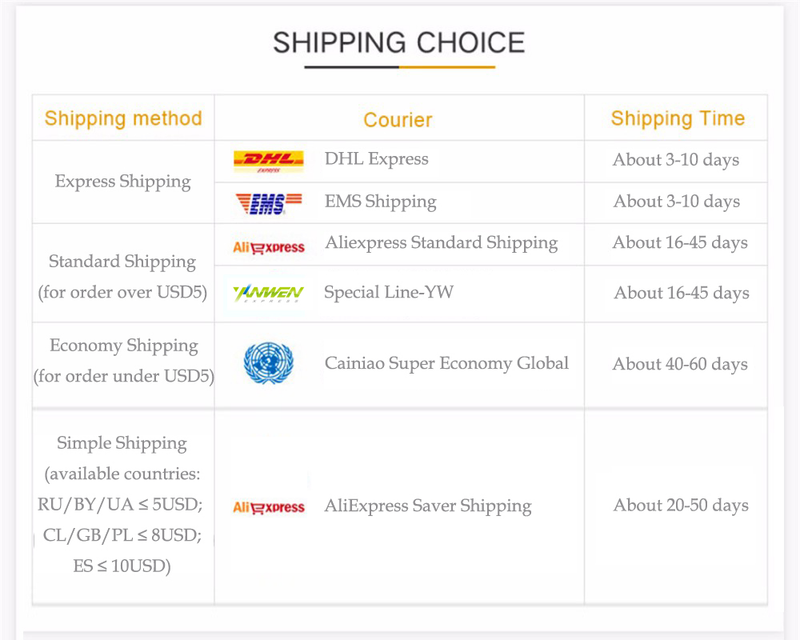Click the Cainiao blue globe emblem
The height and width of the screenshot is (640, 800).
[x=268, y=364]
